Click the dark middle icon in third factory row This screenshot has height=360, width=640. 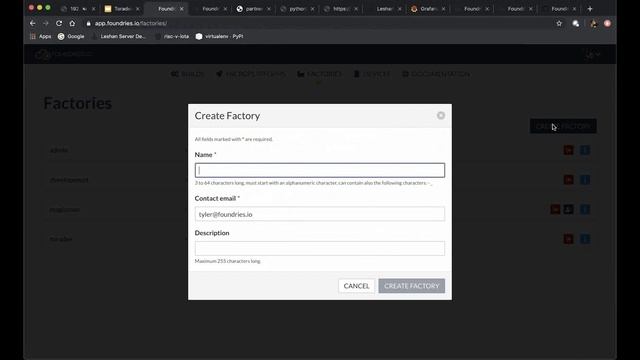click(569, 209)
